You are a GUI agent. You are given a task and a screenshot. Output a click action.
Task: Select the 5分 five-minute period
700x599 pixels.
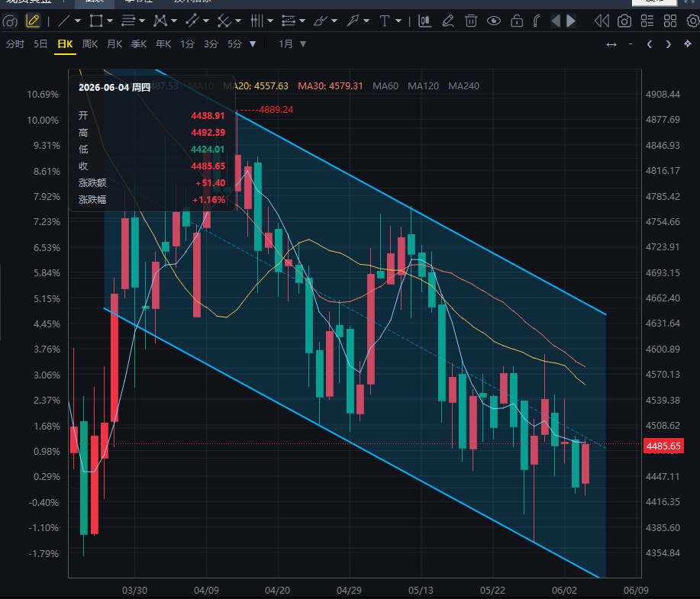coord(235,44)
